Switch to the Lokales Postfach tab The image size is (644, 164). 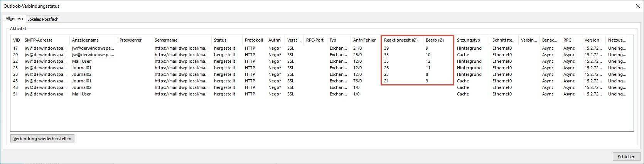pyautogui.click(x=43, y=19)
